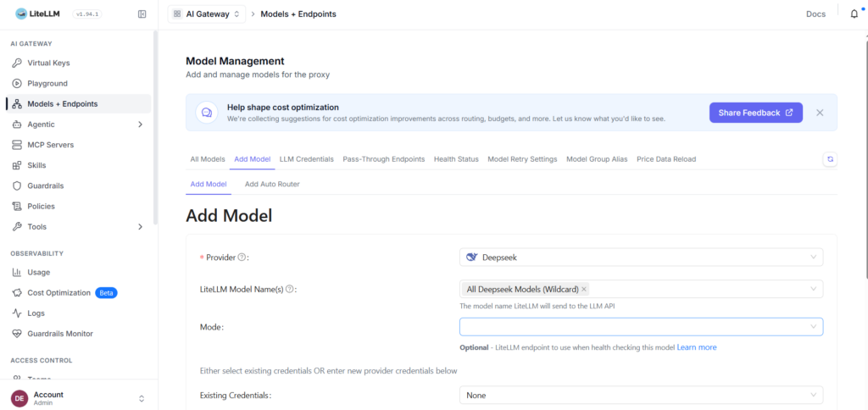Switch to the Health Status tab
Image resolution: width=868 pixels, height=410 pixels.
coord(456,158)
